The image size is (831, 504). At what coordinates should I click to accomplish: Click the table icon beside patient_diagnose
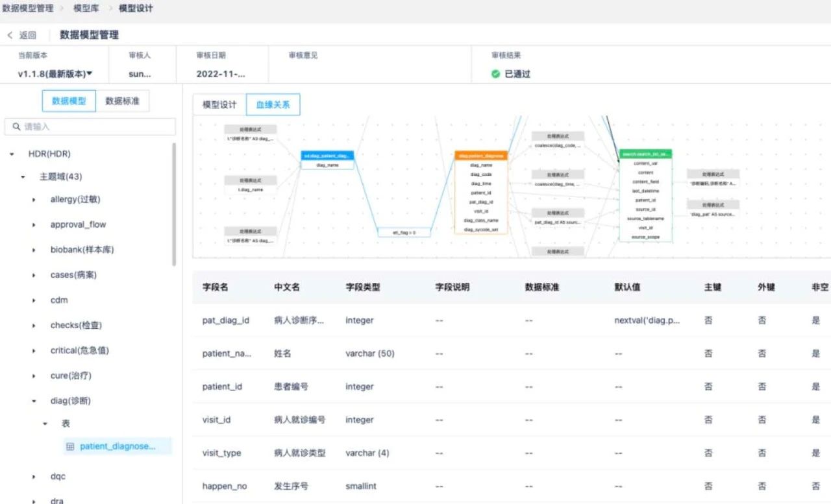71,446
